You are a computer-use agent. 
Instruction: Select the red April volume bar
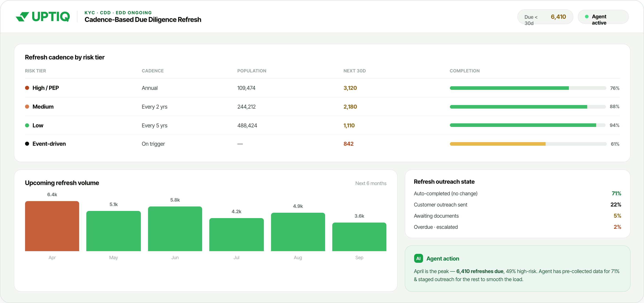tap(52, 226)
